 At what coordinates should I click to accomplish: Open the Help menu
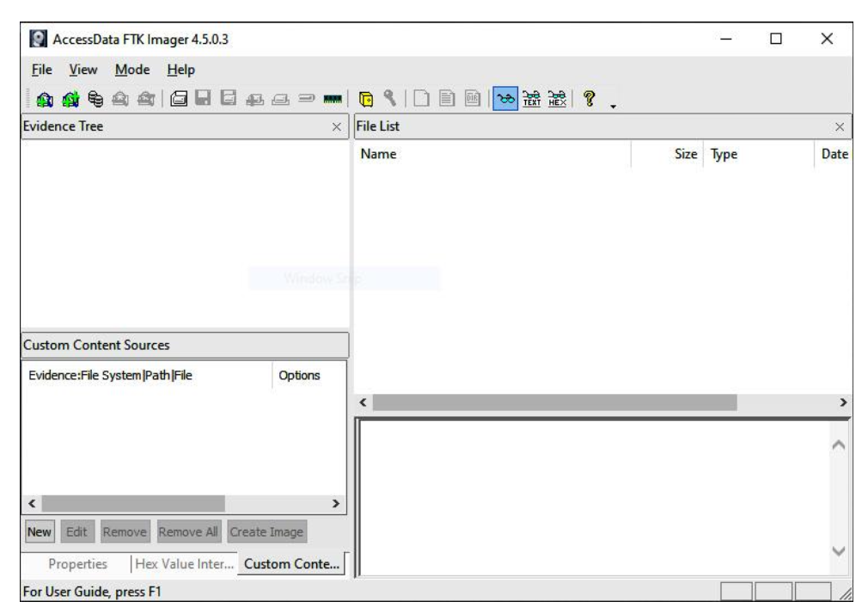[x=181, y=70]
